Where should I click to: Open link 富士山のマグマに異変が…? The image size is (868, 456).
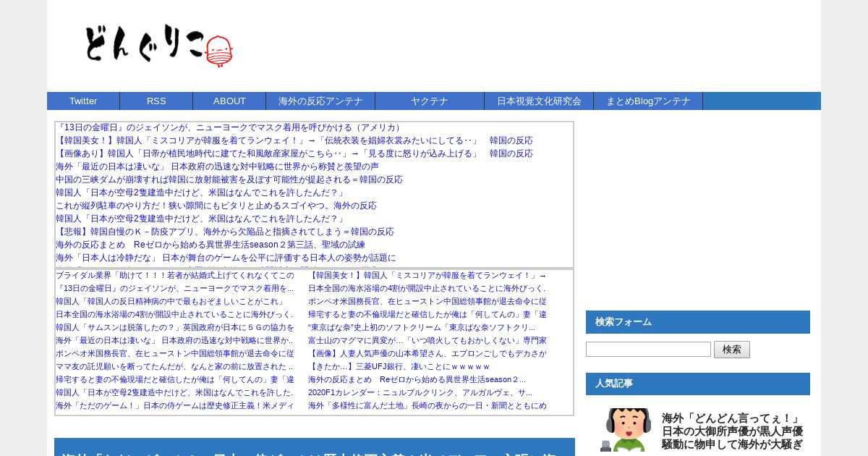coord(427,340)
